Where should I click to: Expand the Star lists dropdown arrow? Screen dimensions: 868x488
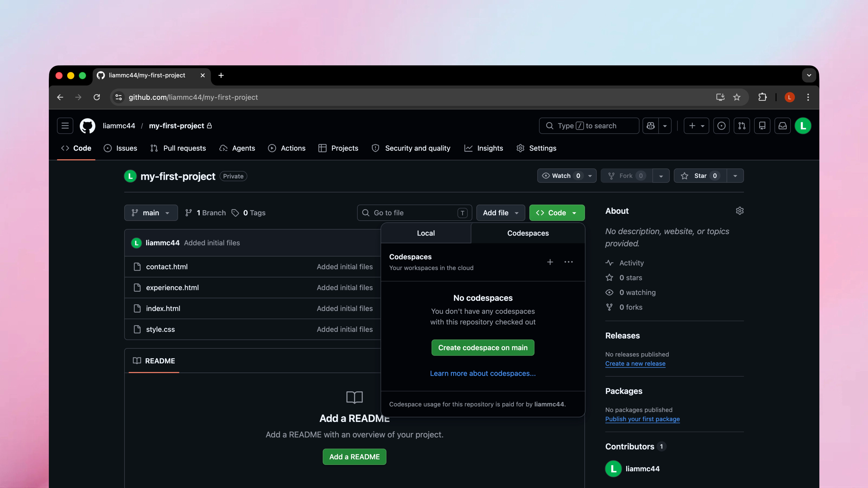(x=735, y=176)
